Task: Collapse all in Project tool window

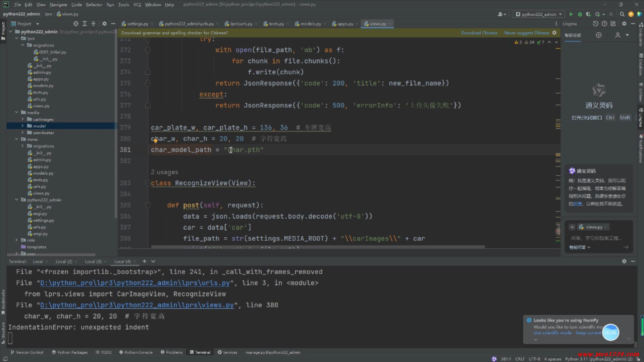Action: (x=93, y=24)
